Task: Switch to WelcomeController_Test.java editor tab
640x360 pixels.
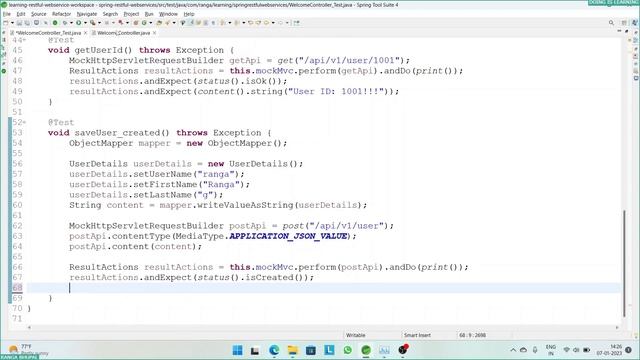Action: 48,33
